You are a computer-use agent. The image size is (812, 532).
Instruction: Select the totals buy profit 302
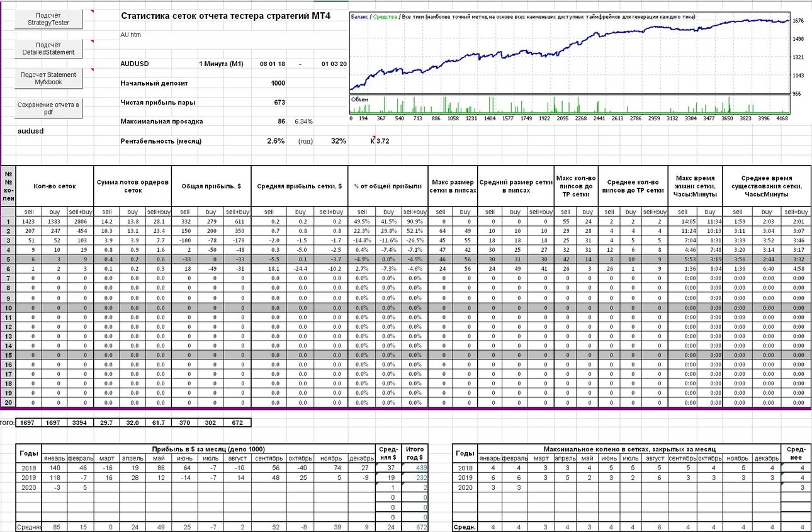[x=211, y=422]
